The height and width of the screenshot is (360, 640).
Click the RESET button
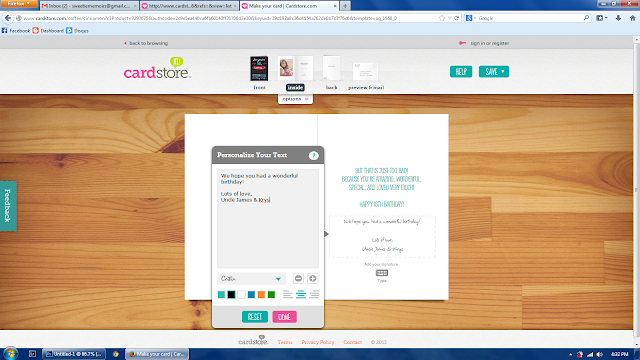coord(255,317)
